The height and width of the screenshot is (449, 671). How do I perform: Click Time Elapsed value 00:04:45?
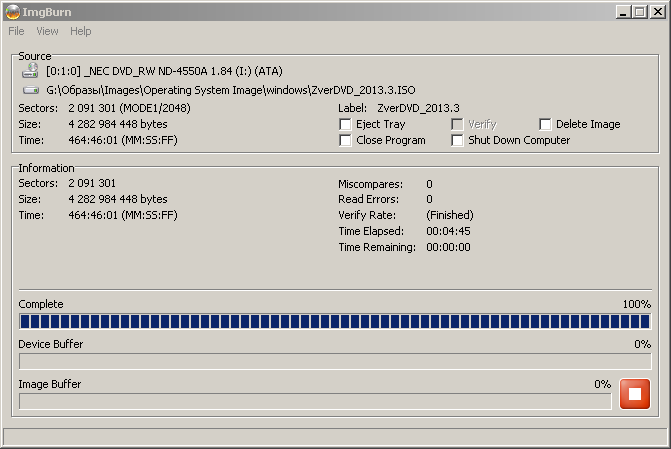[x=448, y=232]
